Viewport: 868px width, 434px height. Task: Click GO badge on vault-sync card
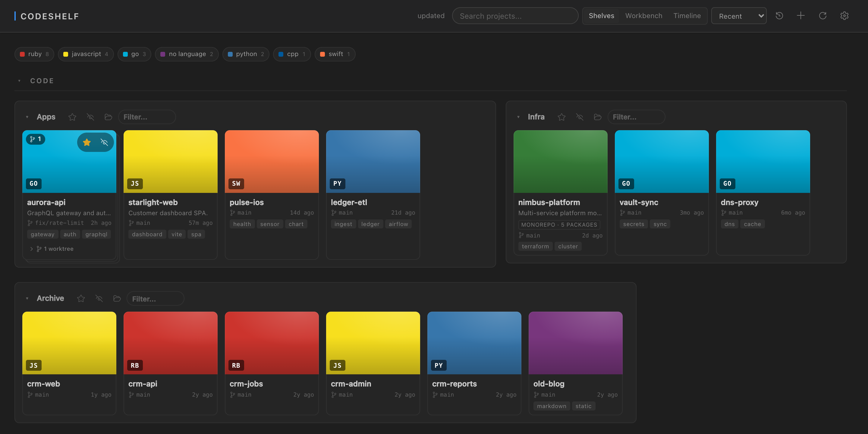pos(626,184)
